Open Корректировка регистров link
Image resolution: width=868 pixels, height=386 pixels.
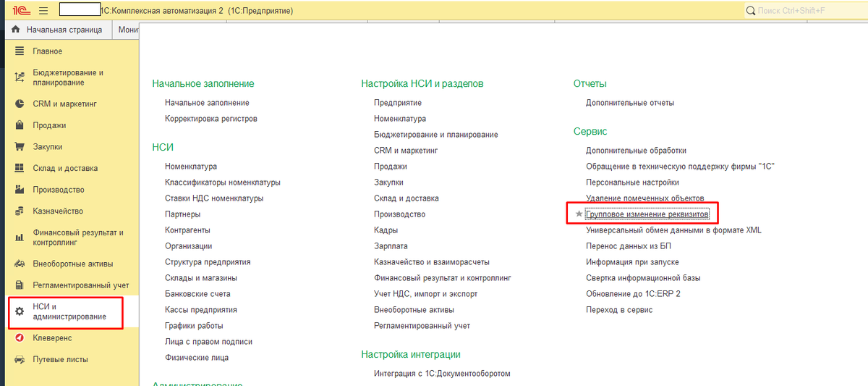(x=211, y=119)
